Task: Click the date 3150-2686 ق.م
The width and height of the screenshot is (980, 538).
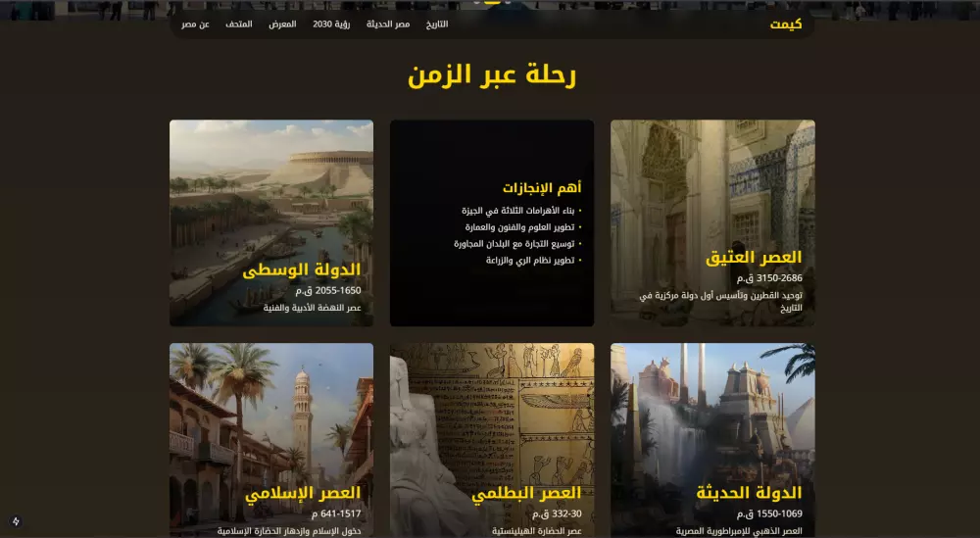Action: coord(769,278)
